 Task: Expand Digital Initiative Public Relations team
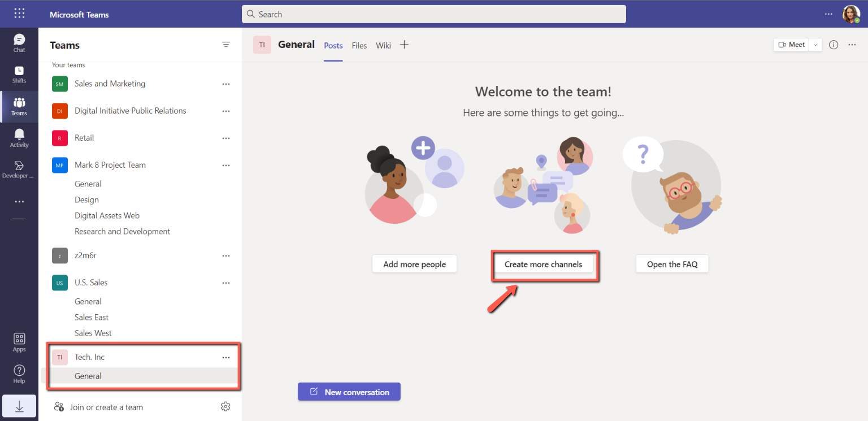coord(131,111)
